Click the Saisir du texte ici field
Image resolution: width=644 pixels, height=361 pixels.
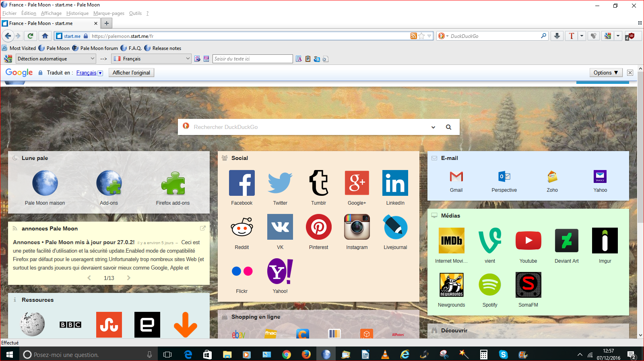tap(252, 59)
